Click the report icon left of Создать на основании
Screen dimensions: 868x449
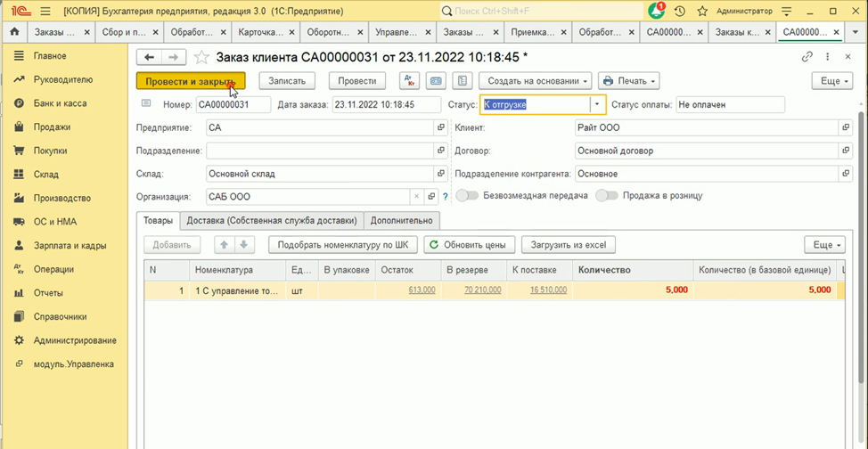[463, 81]
